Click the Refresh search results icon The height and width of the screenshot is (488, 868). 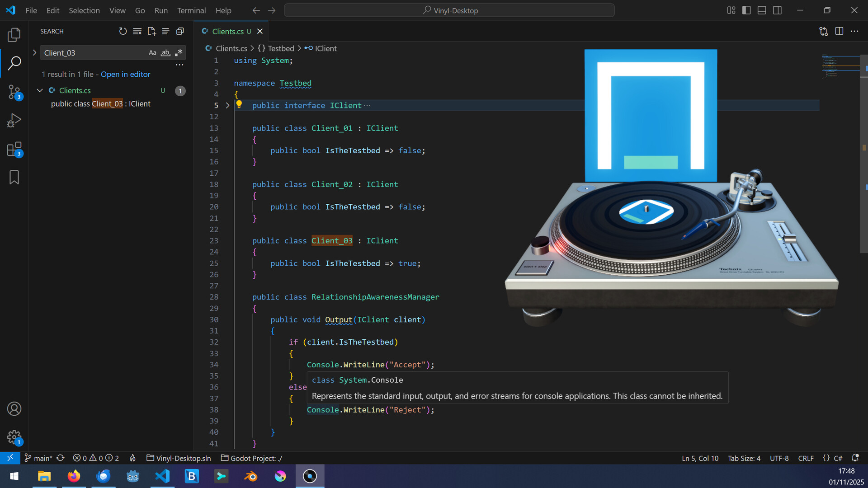(123, 31)
